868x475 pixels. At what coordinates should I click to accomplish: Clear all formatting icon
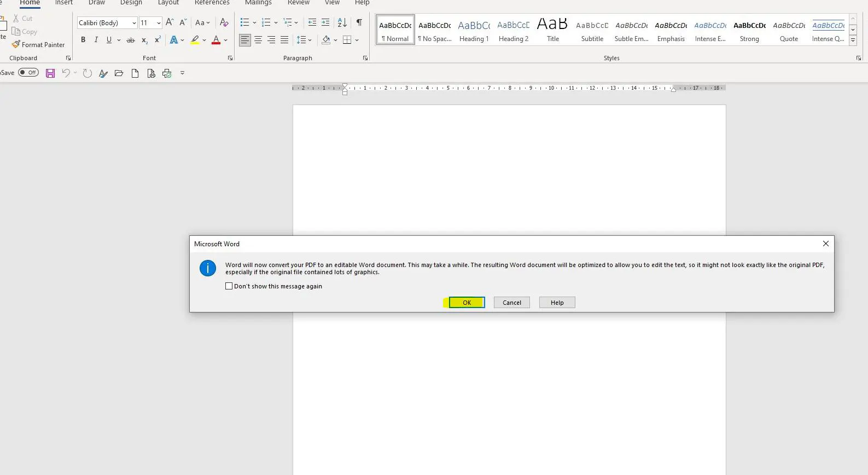click(x=224, y=22)
